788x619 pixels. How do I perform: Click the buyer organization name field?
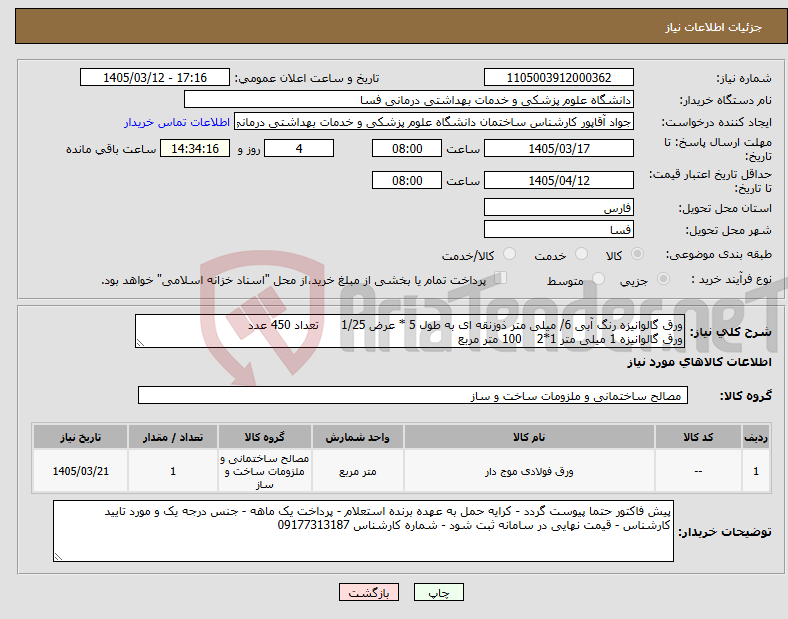pos(409,99)
